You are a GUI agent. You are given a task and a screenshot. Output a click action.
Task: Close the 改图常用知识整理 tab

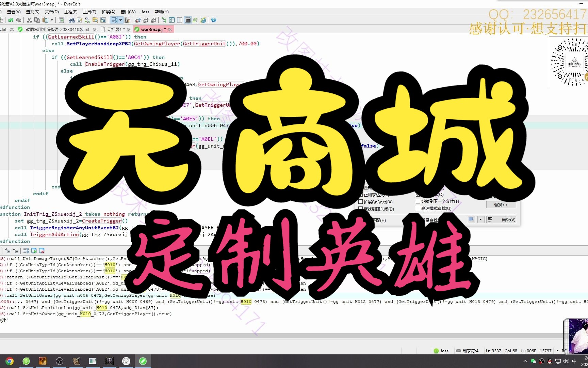click(x=95, y=30)
